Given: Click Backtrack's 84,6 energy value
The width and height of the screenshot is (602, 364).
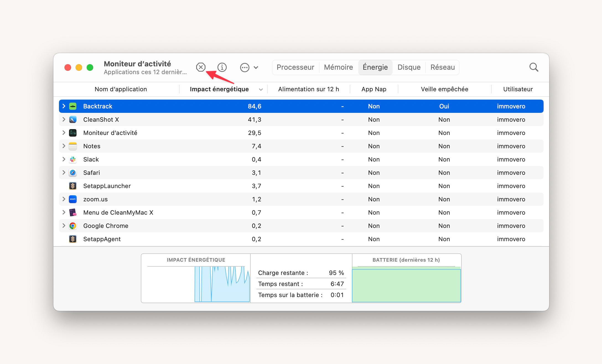Looking at the screenshot, I should 255,106.
